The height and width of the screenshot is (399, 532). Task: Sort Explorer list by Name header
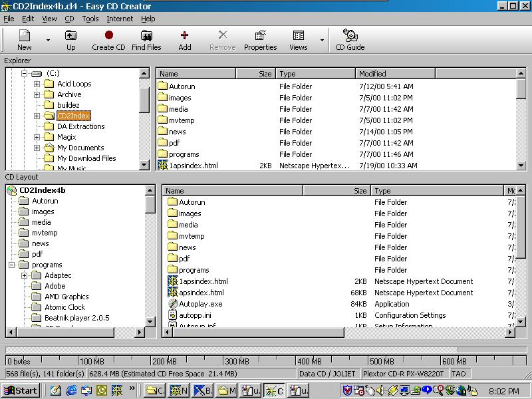(196, 74)
